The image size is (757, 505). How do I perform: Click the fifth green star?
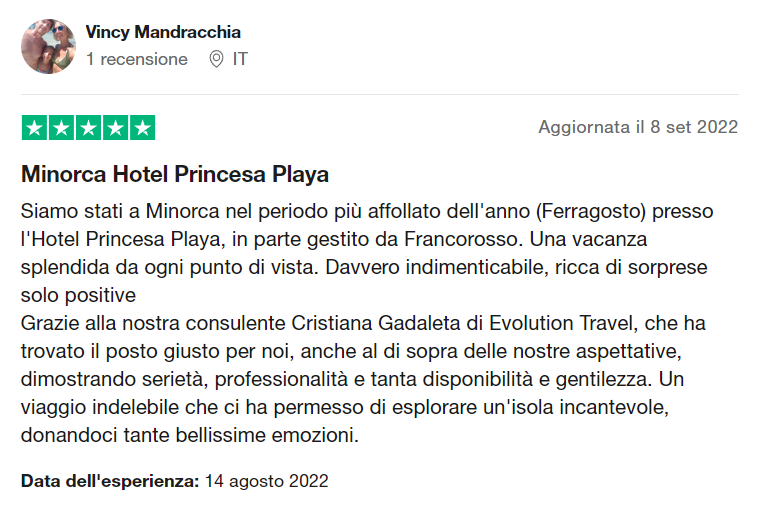tap(142, 128)
